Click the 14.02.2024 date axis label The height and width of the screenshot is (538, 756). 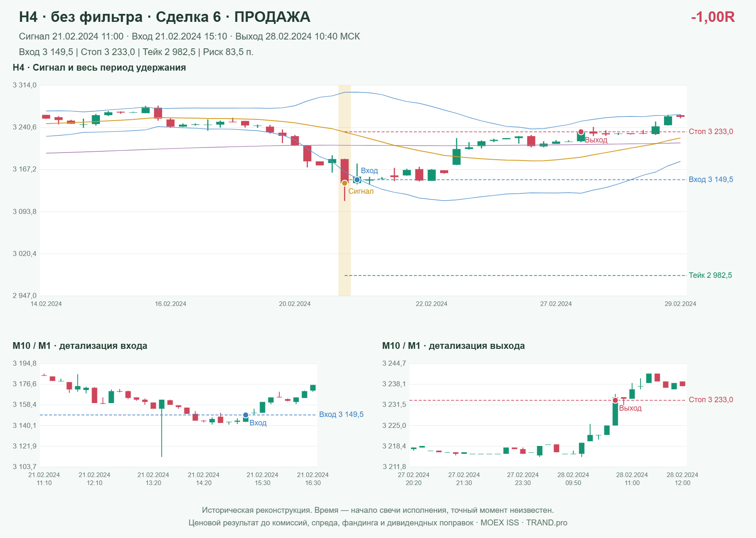tap(46, 304)
